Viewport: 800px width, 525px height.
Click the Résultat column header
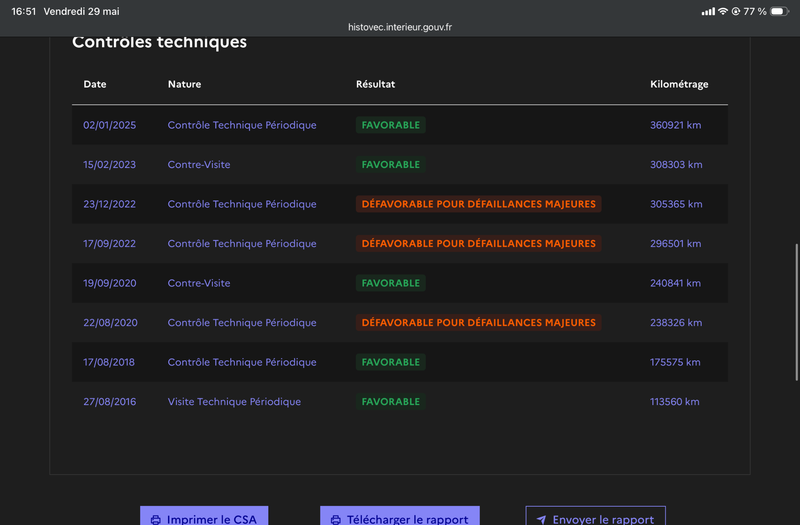[x=376, y=84]
